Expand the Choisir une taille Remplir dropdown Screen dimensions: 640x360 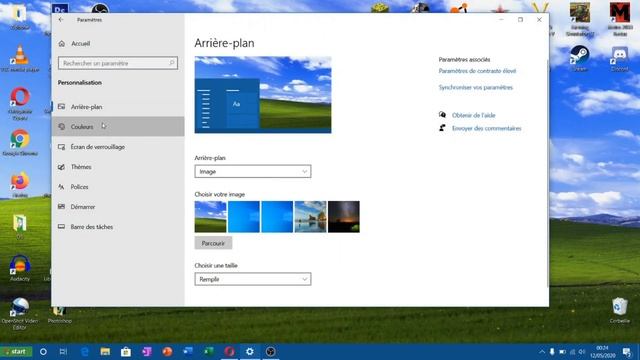click(x=253, y=279)
